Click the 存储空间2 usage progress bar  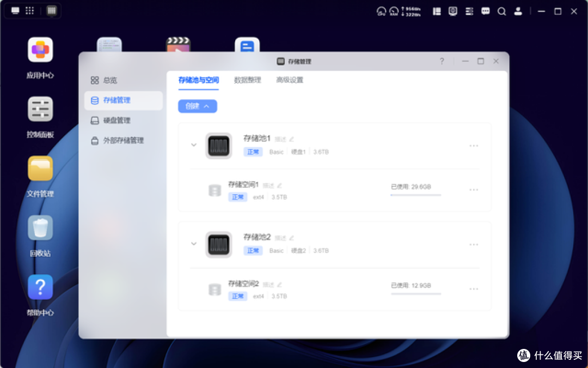(x=415, y=294)
